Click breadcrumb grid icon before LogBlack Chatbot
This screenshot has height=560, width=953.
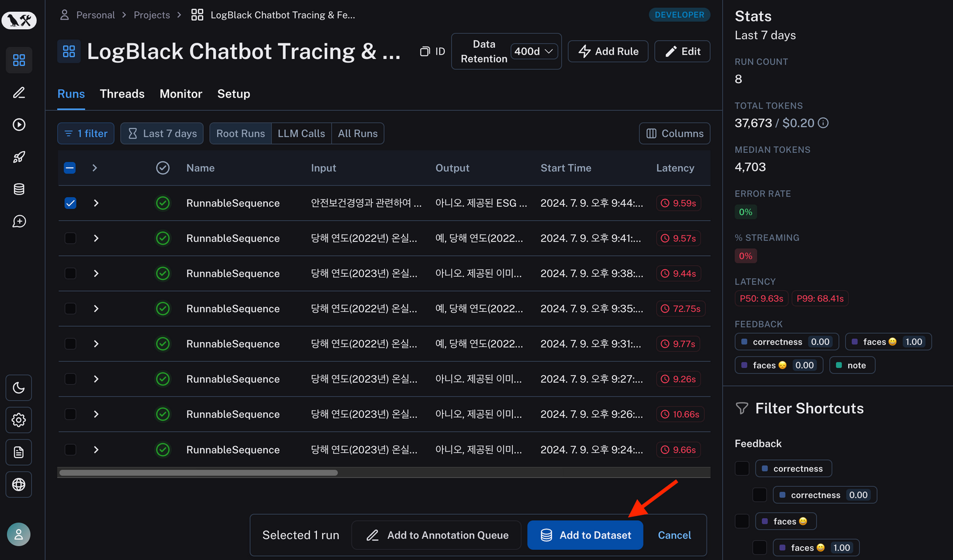(x=197, y=15)
